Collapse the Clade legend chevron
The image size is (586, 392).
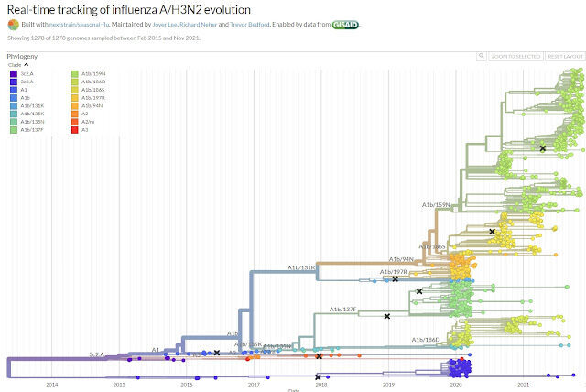click(x=27, y=65)
